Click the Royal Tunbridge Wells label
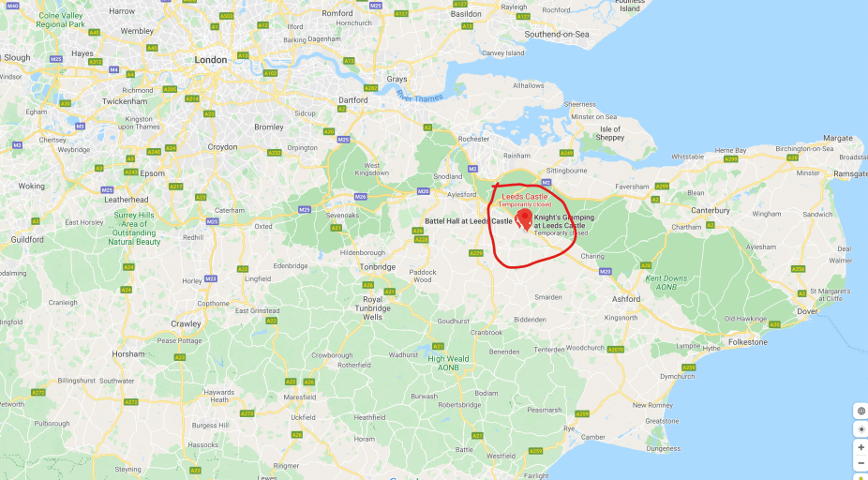 click(372, 308)
